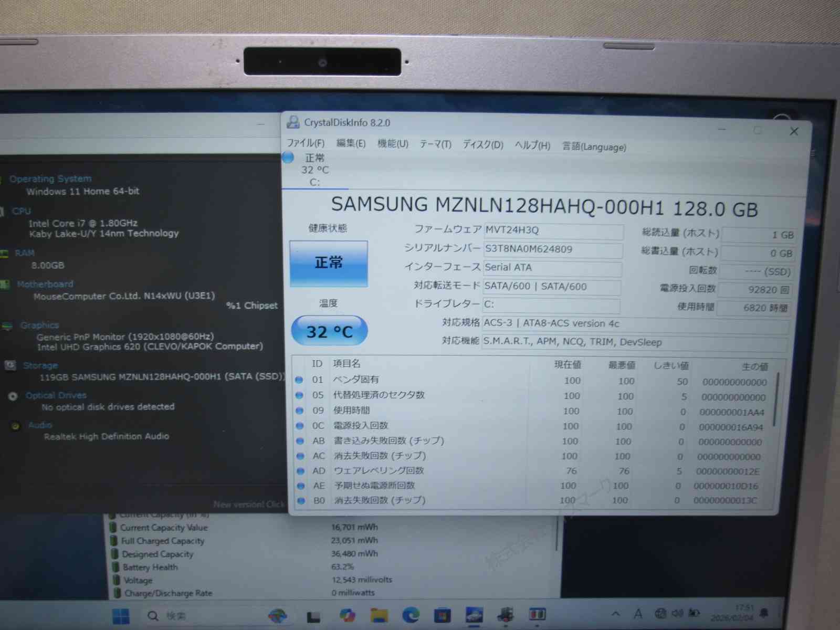
Task: Click the S.M.A.R.T. attribute list scrollbar
Action: pyautogui.click(x=775, y=399)
